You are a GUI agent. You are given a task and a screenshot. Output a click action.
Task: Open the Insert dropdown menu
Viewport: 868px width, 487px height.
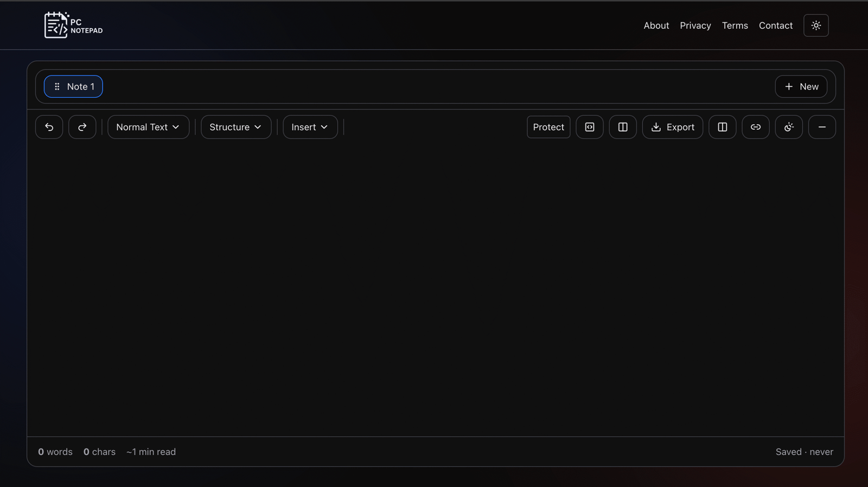310,127
